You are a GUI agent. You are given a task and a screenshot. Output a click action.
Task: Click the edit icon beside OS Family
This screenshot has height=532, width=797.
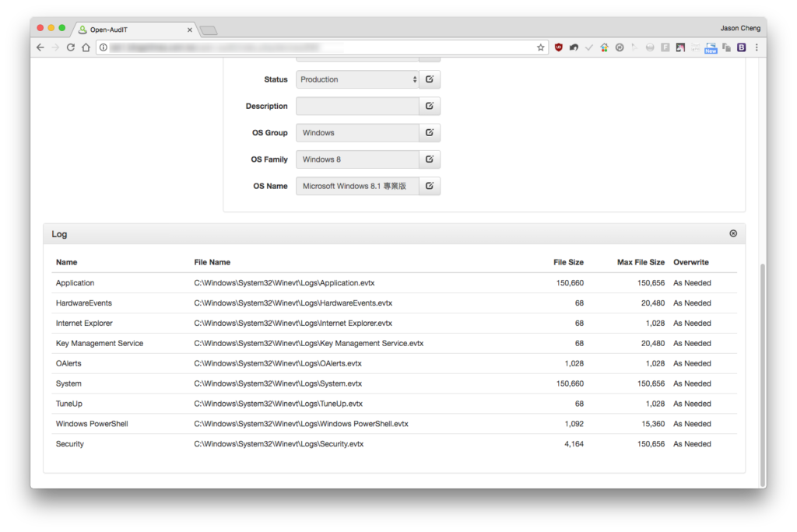pos(430,159)
